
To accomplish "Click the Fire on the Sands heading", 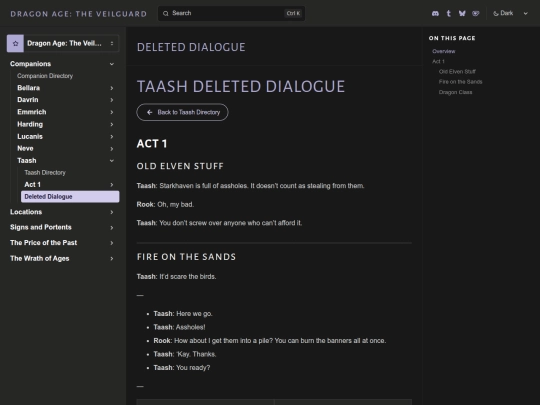I will click(186, 257).
